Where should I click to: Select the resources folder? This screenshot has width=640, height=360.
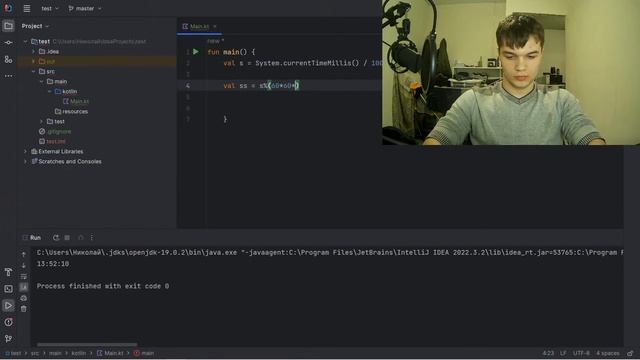tap(71, 111)
